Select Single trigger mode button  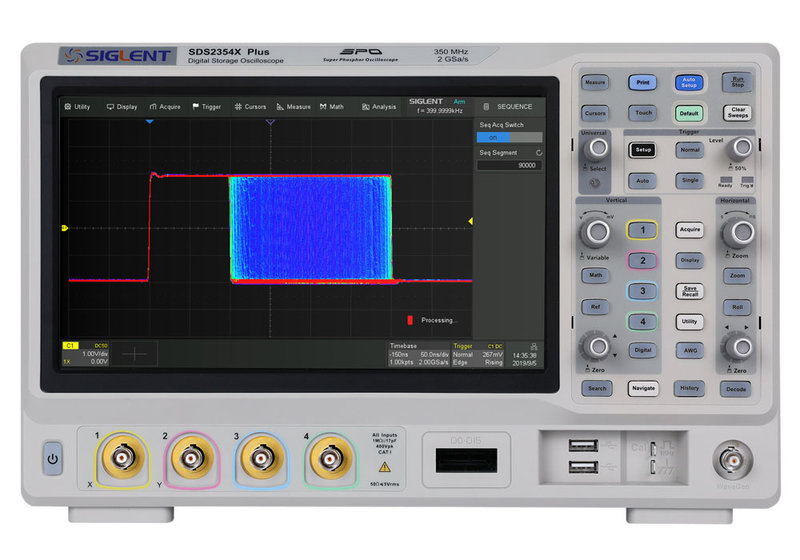[x=690, y=180]
